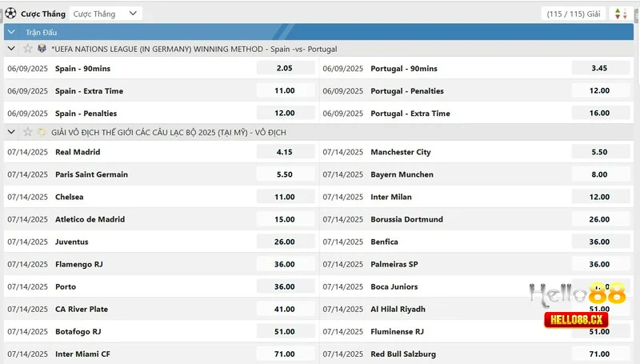Image resolution: width=640 pixels, height=364 pixels.
Task: Bet on Flamengo RJ at 36.00
Action: coord(285,264)
